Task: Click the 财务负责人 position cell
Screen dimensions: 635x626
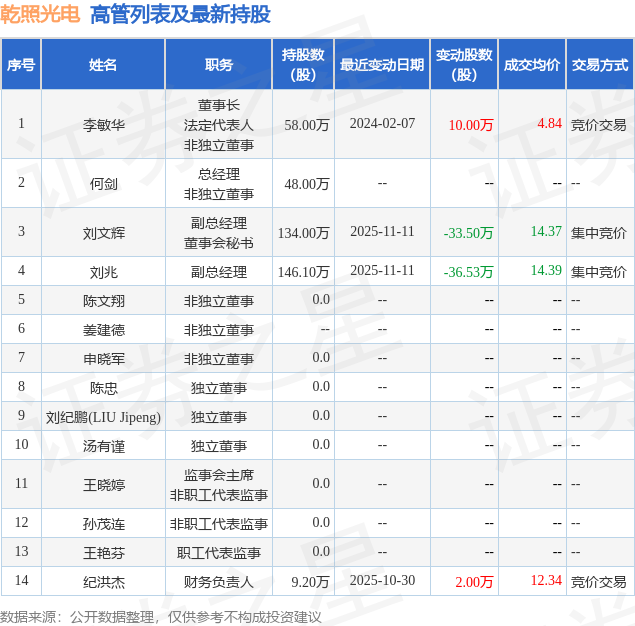Action: pos(219,582)
